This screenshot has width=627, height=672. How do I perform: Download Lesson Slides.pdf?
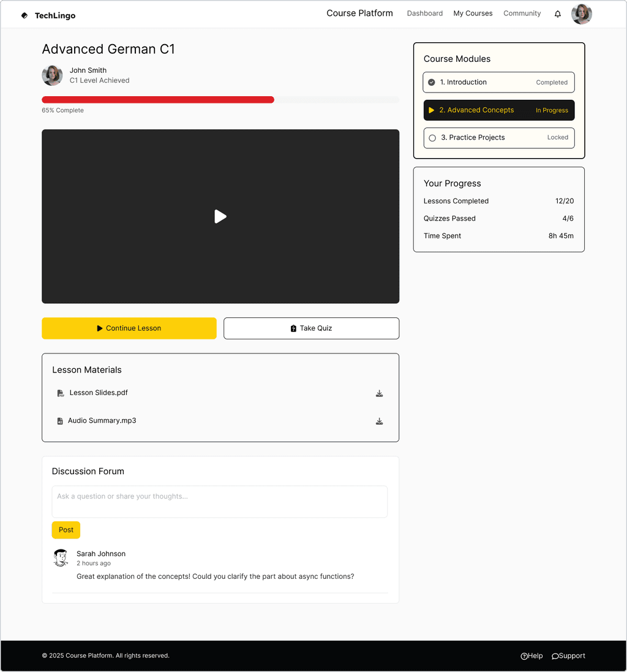pyautogui.click(x=379, y=393)
